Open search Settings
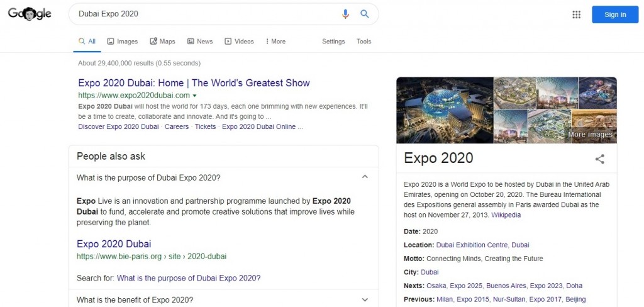 pyautogui.click(x=333, y=42)
